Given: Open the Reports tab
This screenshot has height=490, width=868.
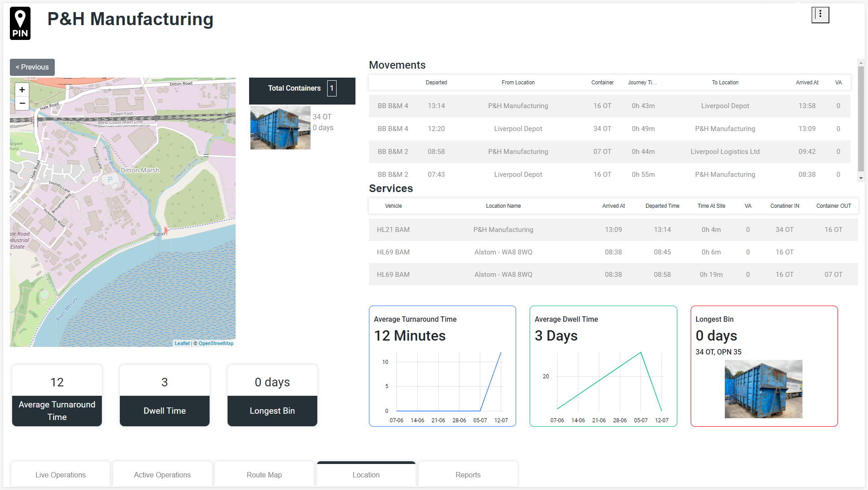Looking at the screenshot, I should [468, 475].
